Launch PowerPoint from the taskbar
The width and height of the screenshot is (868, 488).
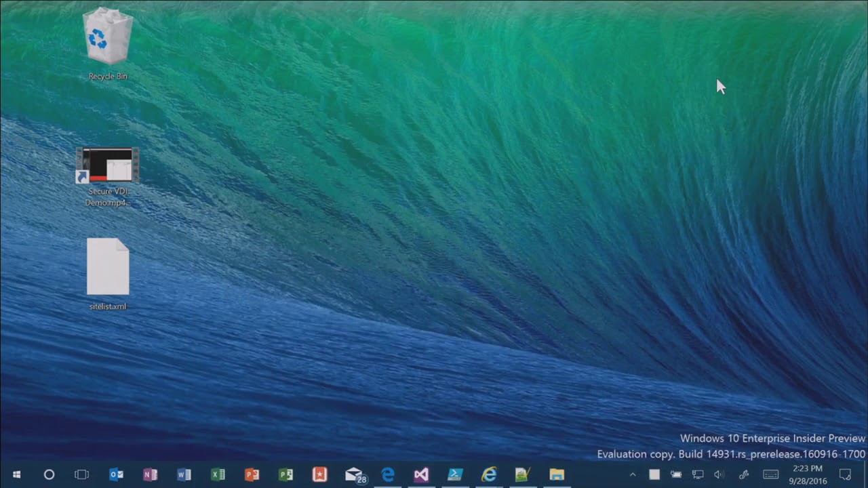252,474
